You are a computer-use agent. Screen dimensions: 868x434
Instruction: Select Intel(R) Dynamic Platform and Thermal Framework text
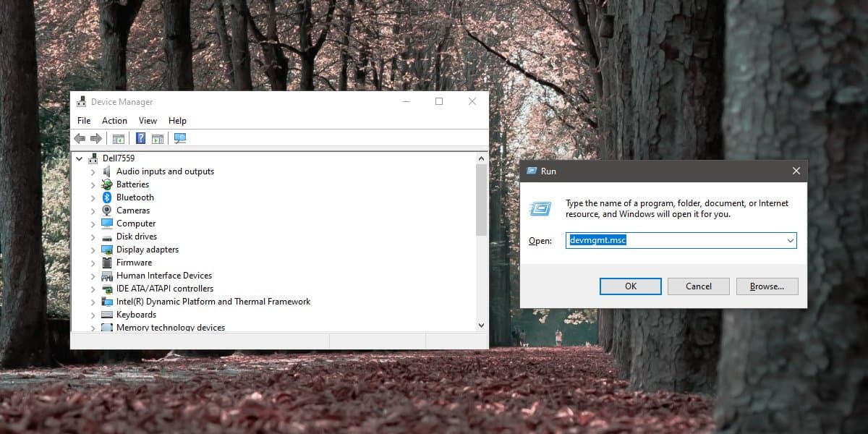click(213, 302)
